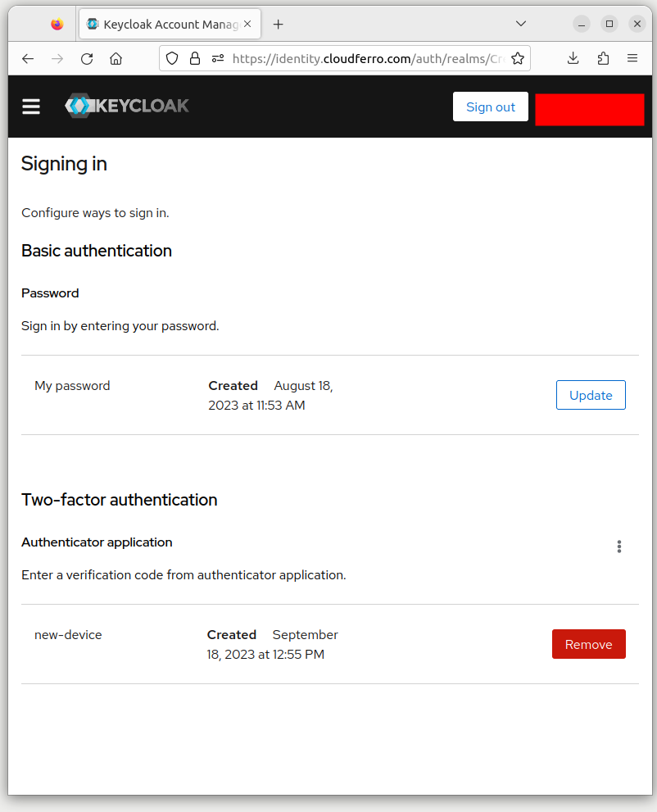Viewport: 657px width, 812px height.
Task: Open a new browser tab
Action: coord(279,25)
